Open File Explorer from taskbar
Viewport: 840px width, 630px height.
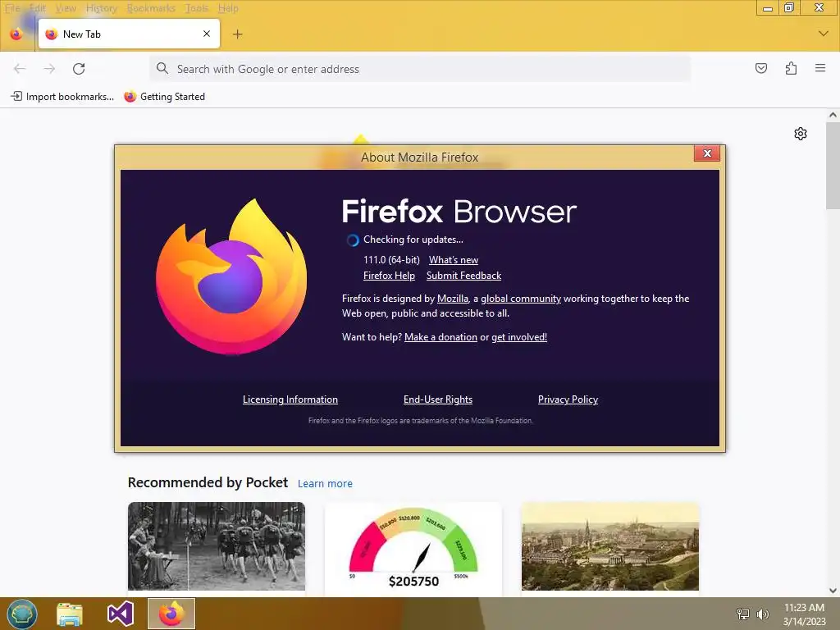point(70,614)
